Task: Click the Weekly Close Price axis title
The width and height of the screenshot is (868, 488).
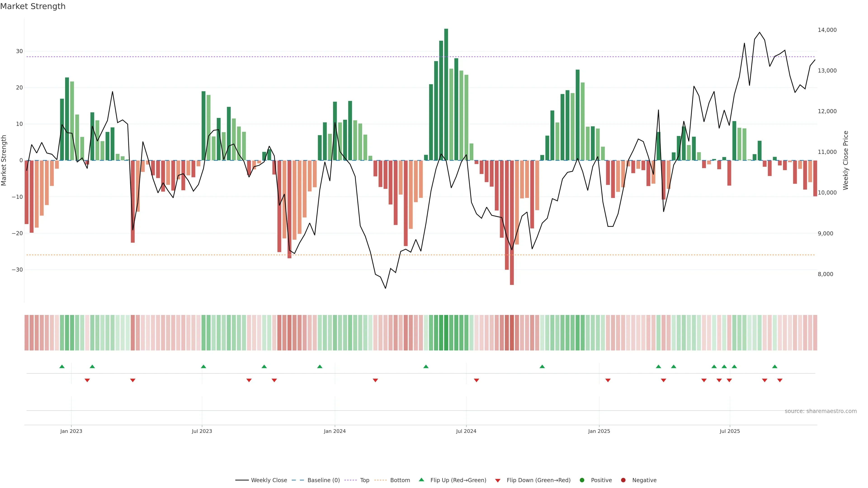Action: (846, 160)
